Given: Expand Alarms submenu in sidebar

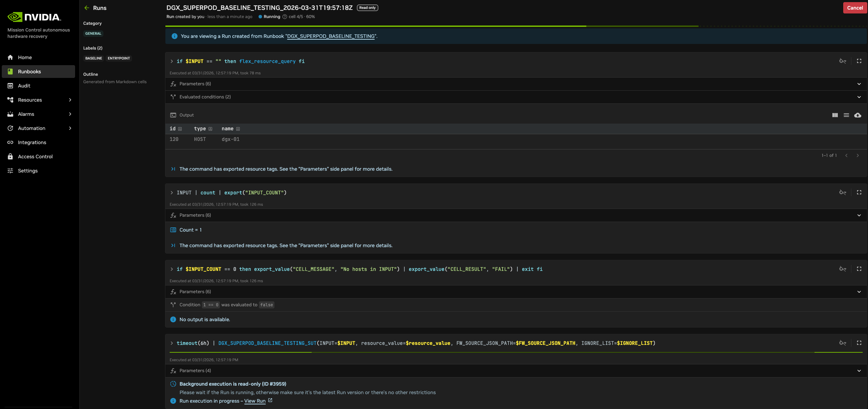Looking at the screenshot, I should [x=70, y=114].
